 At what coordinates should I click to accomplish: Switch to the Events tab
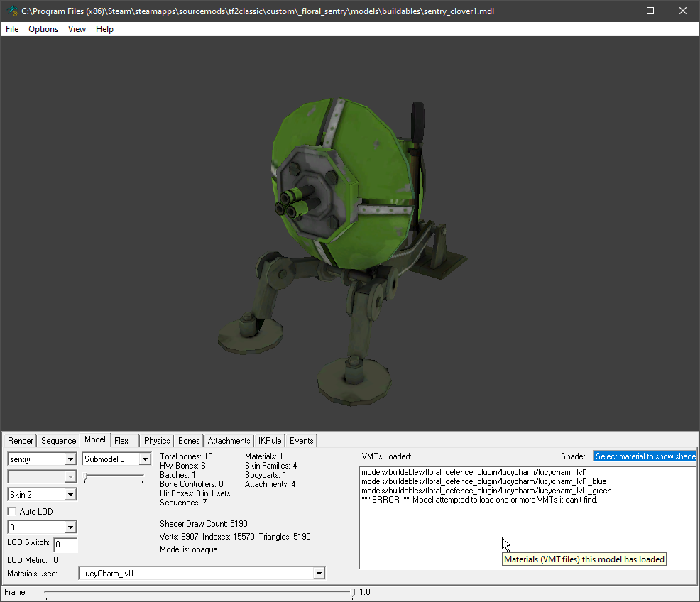[x=301, y=440]
